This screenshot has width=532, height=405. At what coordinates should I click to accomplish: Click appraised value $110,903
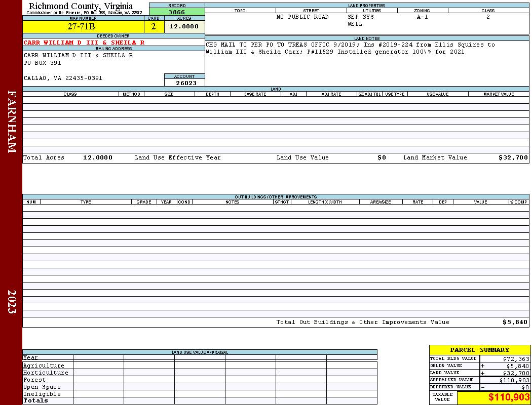click(514, 380)
